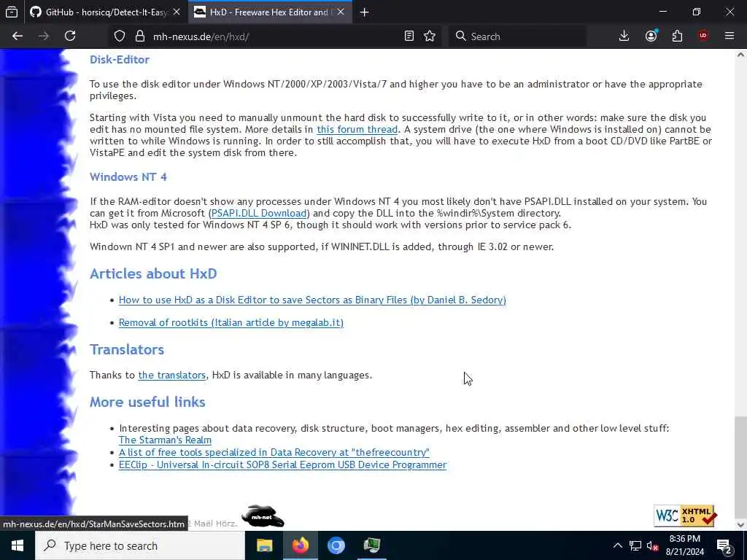Open the PSAPI.DLL Download link
The width and height of the screenshot is (747, 560).
click(259, 214)
